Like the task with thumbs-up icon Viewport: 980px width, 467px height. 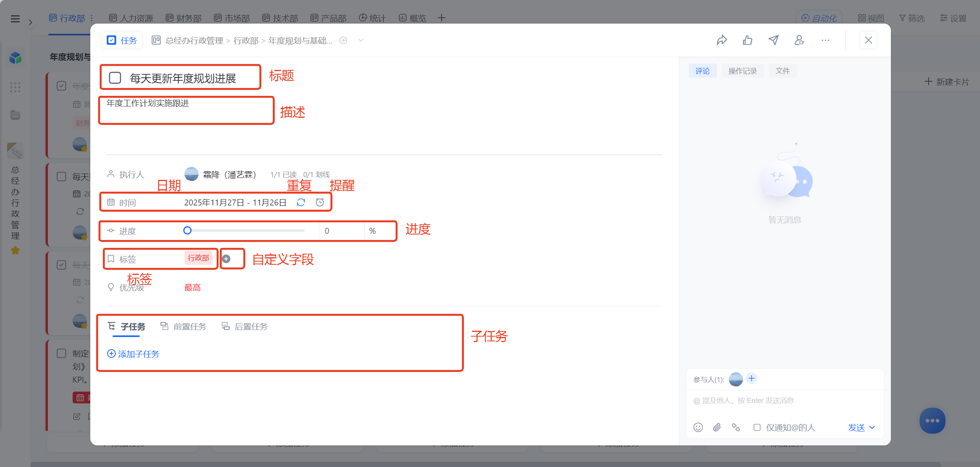point(748,40)
